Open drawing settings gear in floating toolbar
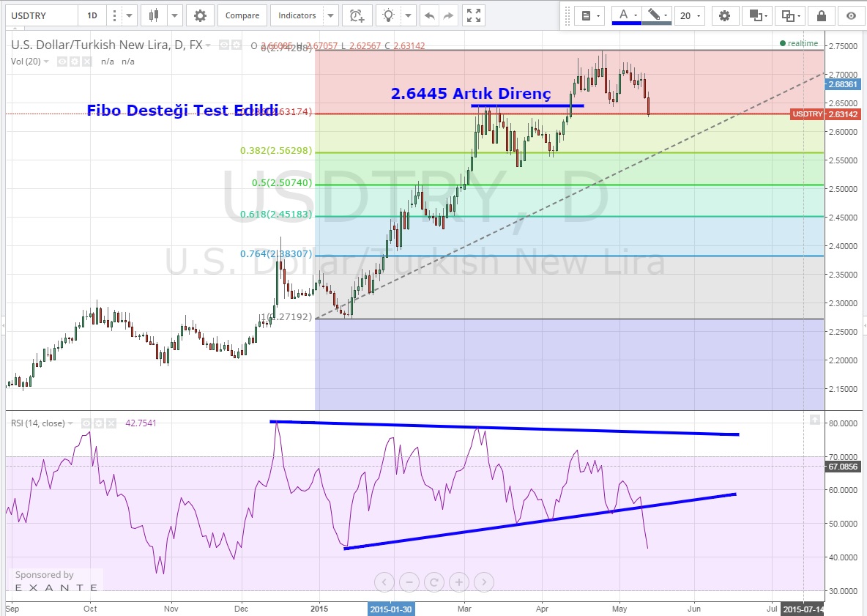Image resolution: width=867 pixels, height=616 pixels. point(724,15)
